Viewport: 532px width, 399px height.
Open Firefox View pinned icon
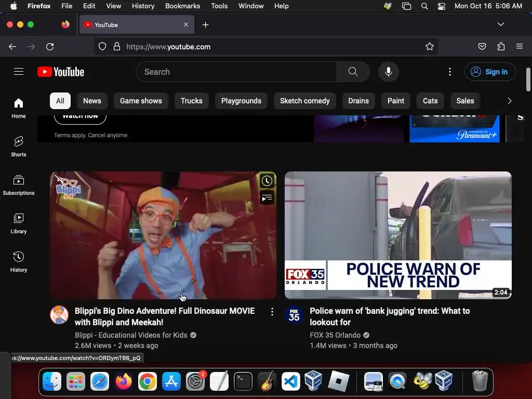(65, 24)
